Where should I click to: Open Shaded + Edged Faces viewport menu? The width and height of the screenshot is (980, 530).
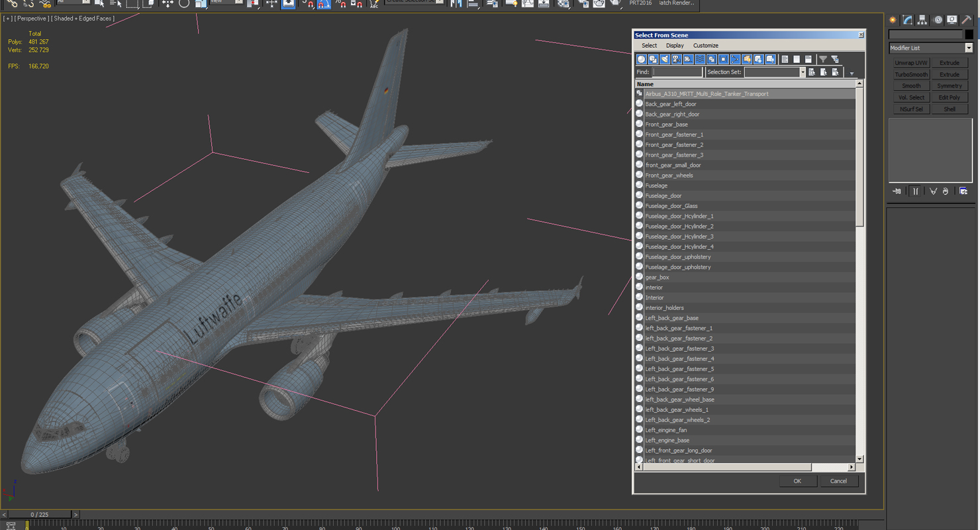tap(83, 19)
